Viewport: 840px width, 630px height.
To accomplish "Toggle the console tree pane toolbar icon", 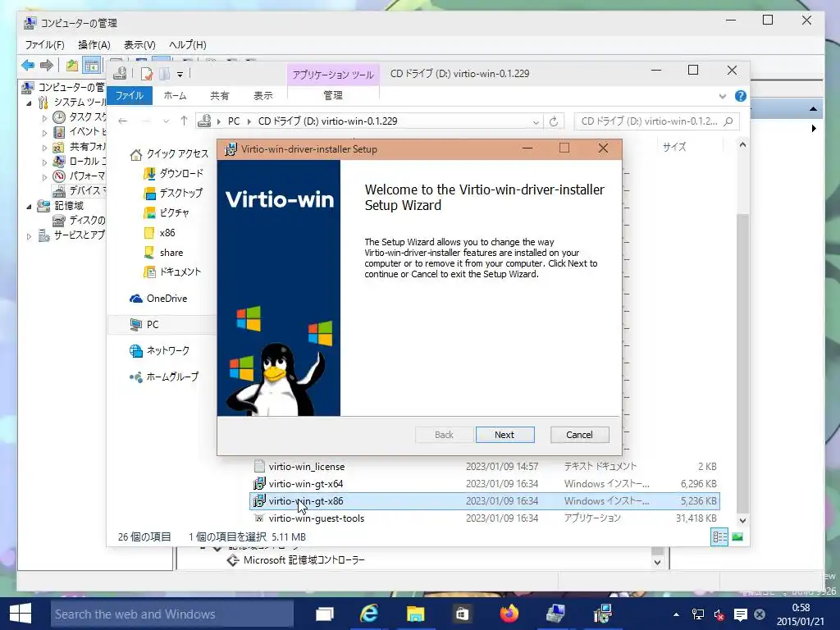I will click(x=92, y=66).
